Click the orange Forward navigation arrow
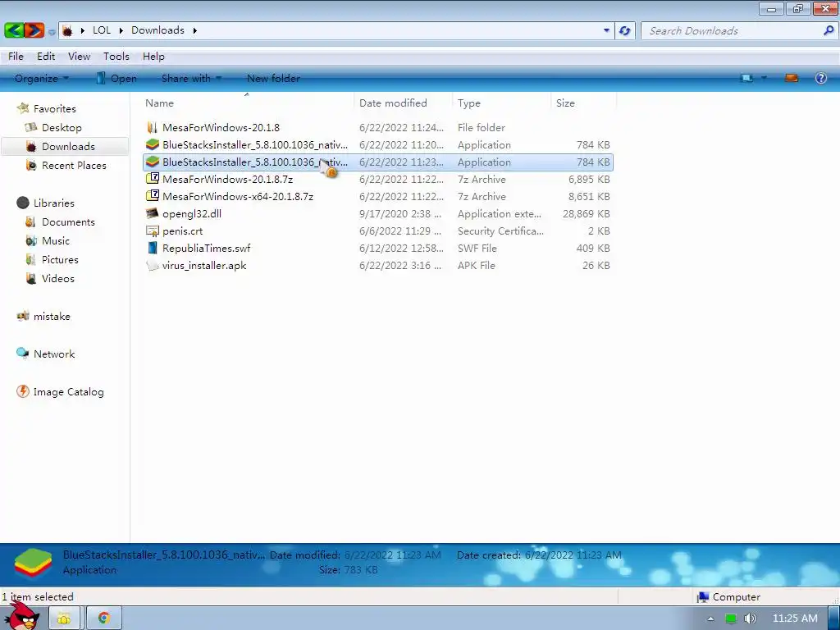 click(34, 30)
